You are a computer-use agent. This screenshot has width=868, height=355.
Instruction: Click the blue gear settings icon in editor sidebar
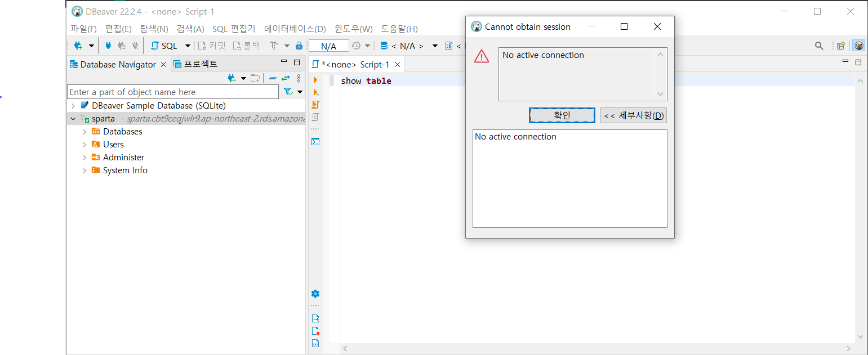click(x=315, y=294)
